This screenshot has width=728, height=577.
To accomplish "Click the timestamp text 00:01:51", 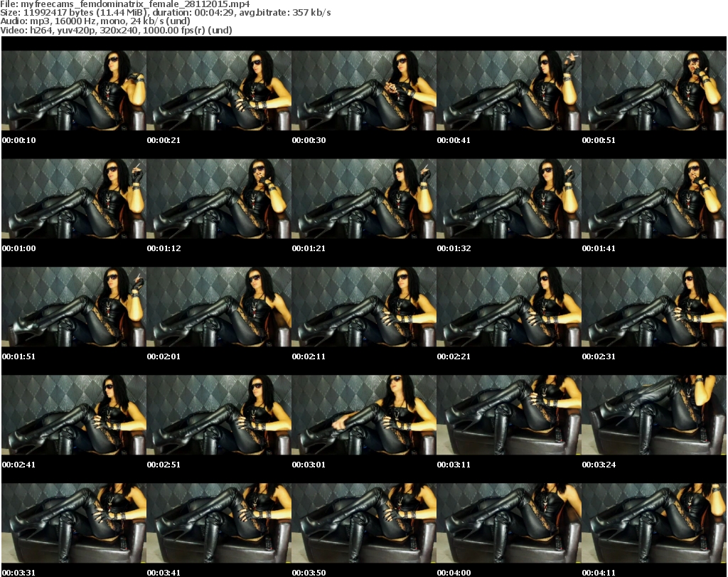I will click(x=18, y=356).
